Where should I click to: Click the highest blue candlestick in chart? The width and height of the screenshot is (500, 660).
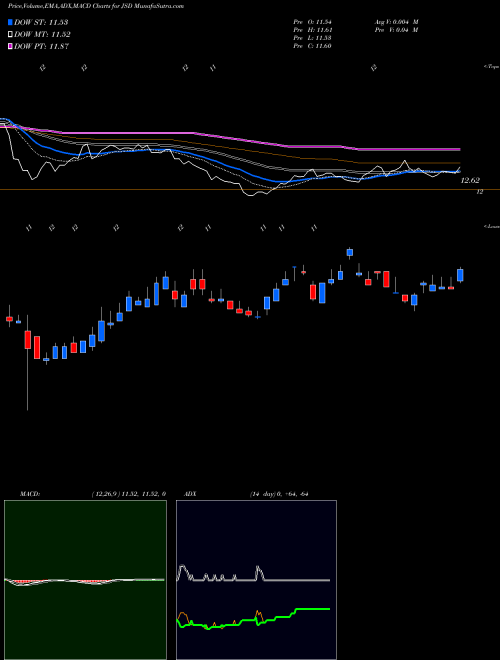coord(350,252)
